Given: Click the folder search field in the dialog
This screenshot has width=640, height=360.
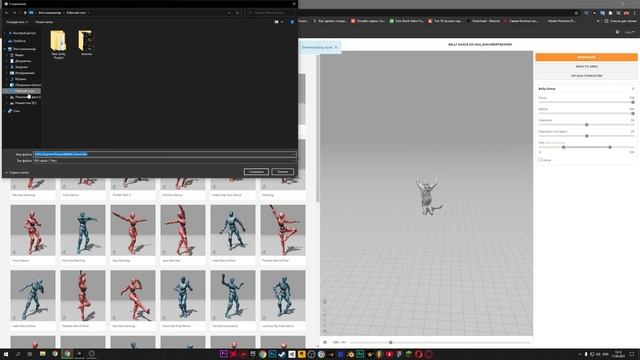Looking at the screenshot, I should pos(269,13).
